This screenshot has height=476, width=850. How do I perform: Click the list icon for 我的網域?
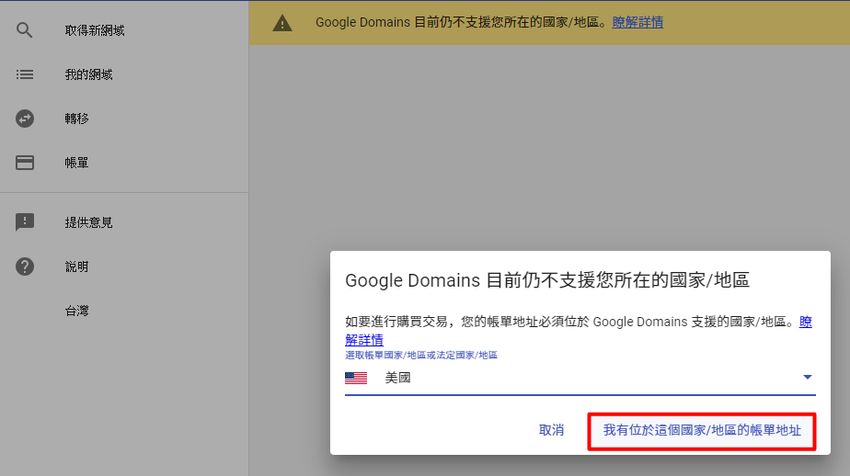pyautogui.click(x=24, y=74)
